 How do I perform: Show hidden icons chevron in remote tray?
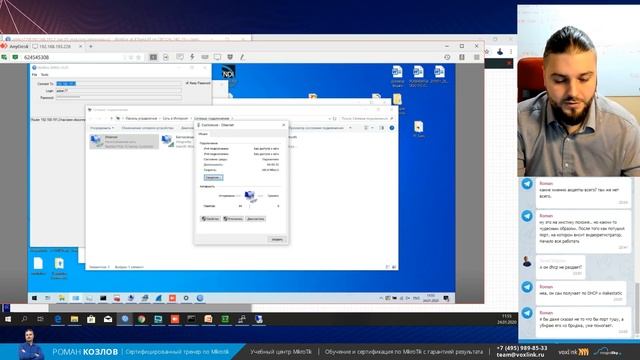[381, 298]
